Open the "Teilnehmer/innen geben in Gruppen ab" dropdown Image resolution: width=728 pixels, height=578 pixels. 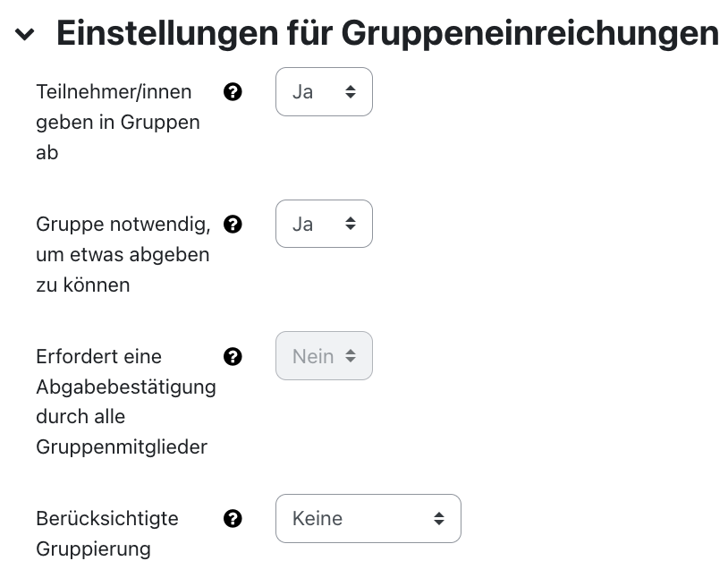click(x=324, y=91)
